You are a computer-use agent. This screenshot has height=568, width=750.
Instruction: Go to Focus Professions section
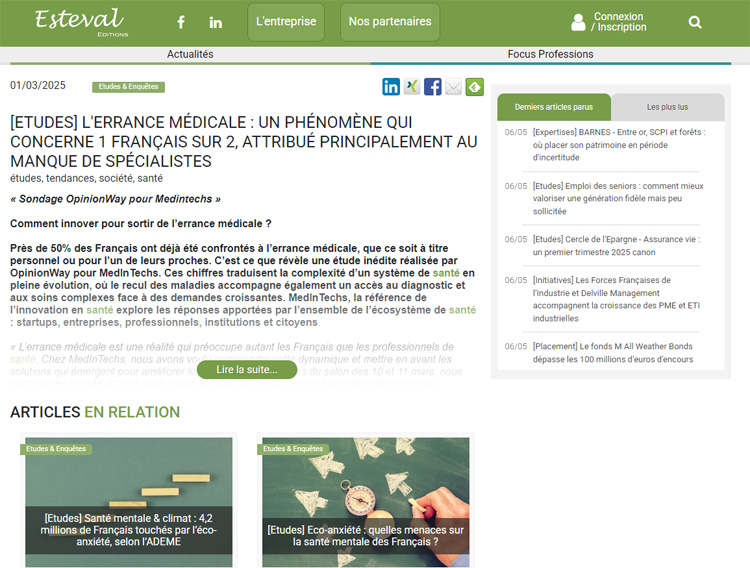pyautogui.click(x=550, y=54)
